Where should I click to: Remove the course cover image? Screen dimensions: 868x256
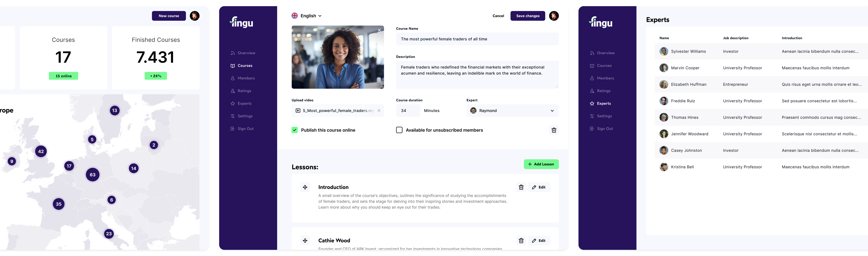click(x=379, y=30)
